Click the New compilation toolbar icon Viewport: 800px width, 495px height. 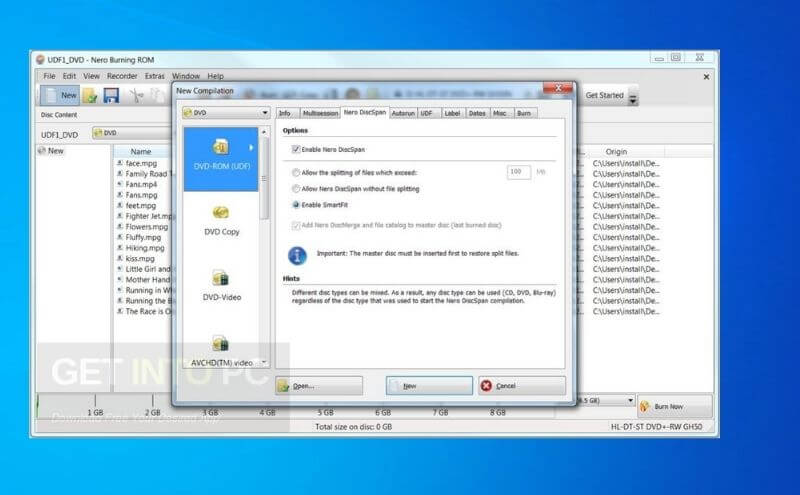coord(60,95)
